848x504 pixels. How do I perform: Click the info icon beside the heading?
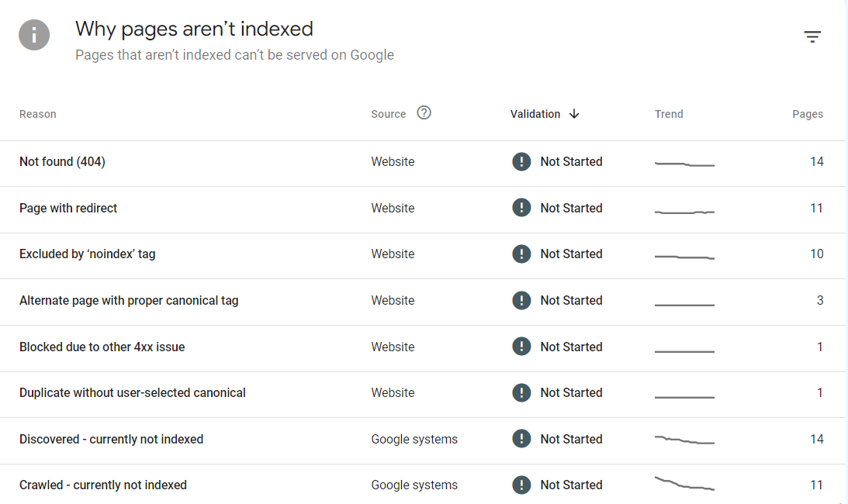click(x=34, y=36)
